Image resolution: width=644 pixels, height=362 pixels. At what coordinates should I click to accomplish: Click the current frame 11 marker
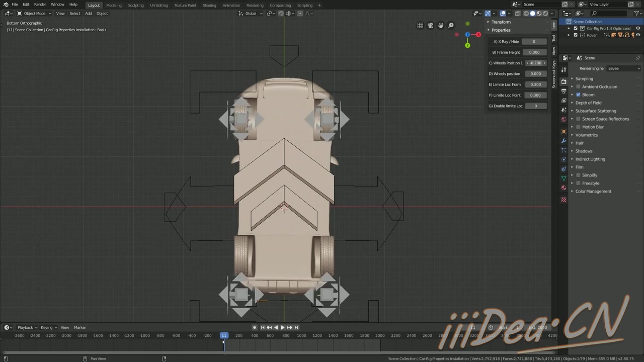click(224, 335)
